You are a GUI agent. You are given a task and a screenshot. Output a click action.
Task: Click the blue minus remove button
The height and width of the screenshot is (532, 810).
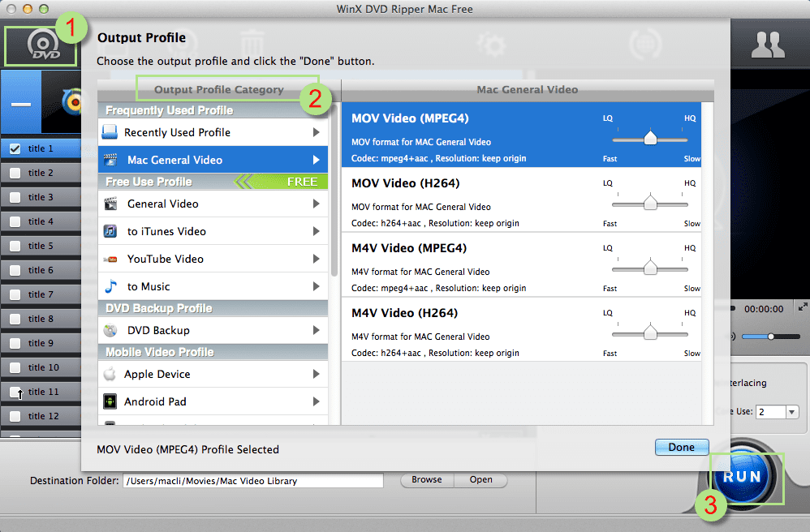coord(21,105)
